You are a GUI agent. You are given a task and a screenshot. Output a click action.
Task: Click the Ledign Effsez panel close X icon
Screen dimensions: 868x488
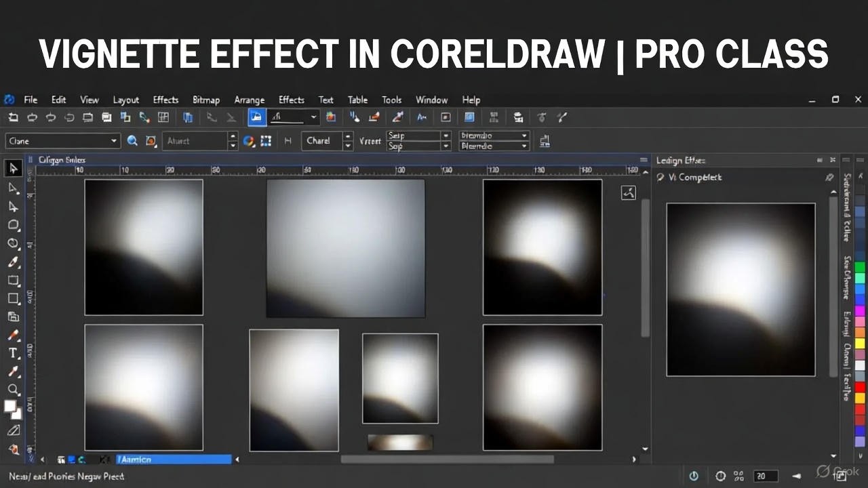click(x=831, y=160)
